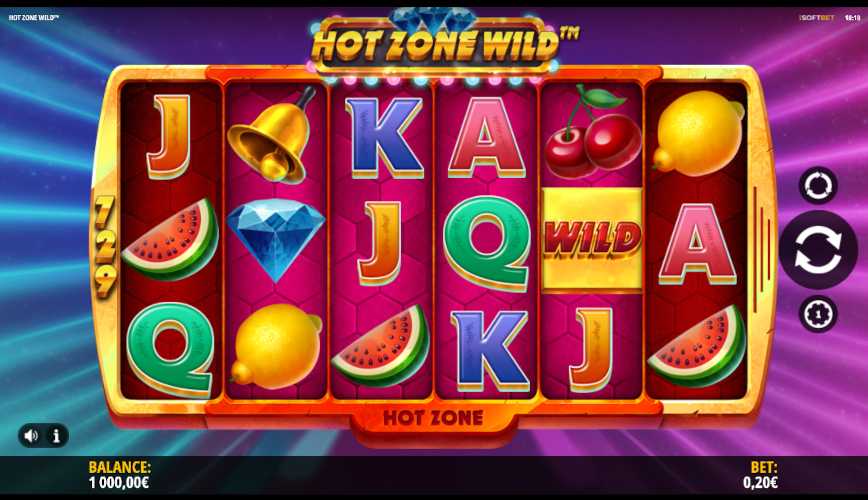This screenshot has height=500, width=868.
Task: Open the autoplay spin option
Action: 818,185
